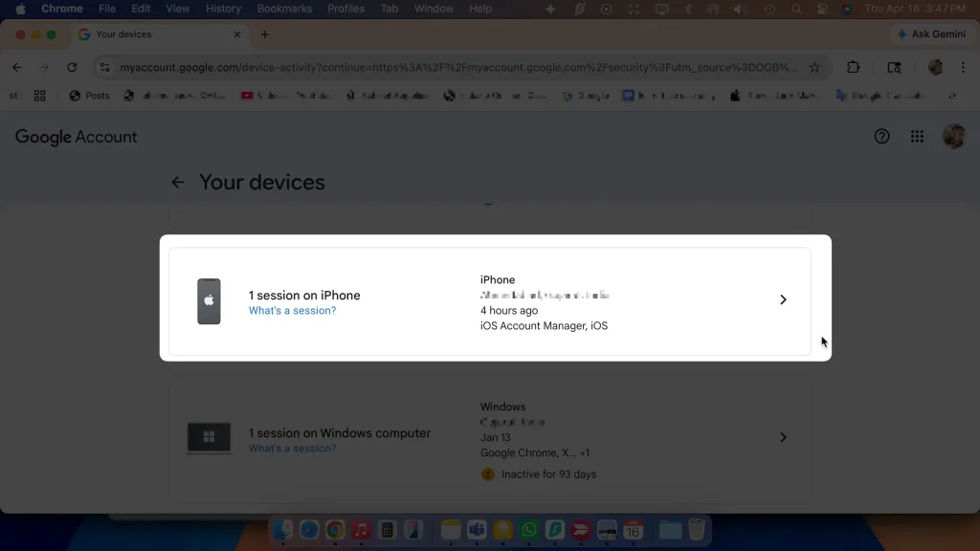Open Google Account profile picture
The height and width of the screenshot is (551, 980).
(x=954, y=136)
